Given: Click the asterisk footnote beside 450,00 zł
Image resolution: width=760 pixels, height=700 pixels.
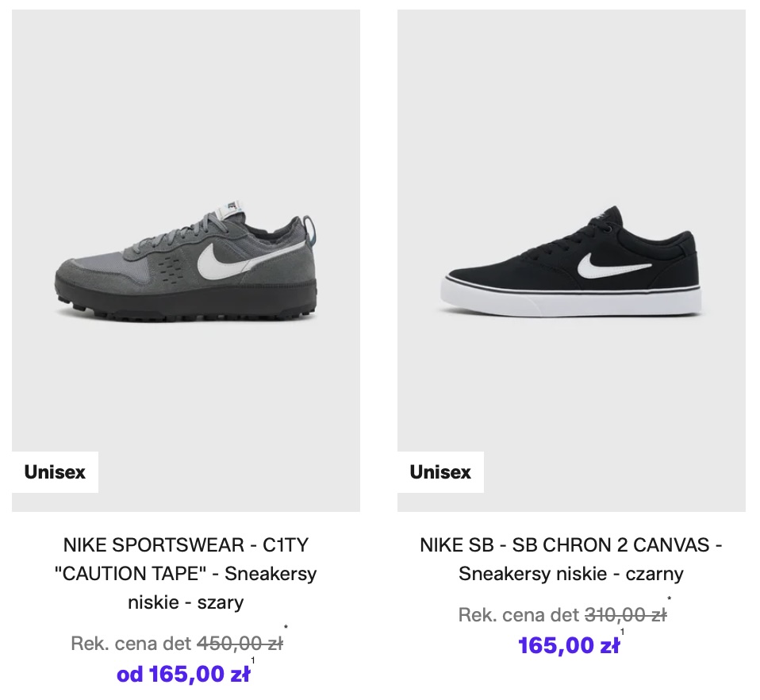Looking at the screenshot, I should 286,629.
